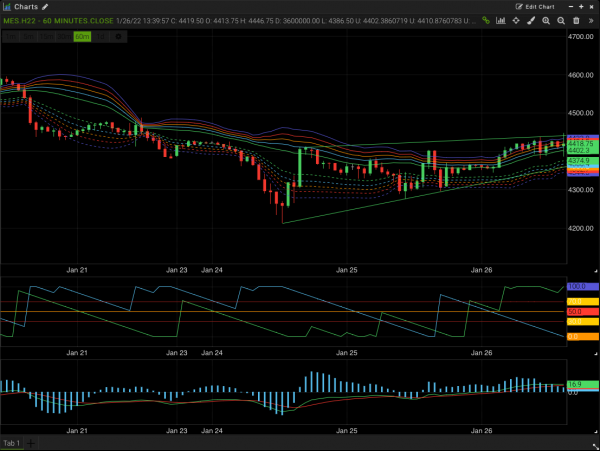Click the purple 100.0 indicator level label
This screenshot has width=600, height=451.
(x=583, y=287)
